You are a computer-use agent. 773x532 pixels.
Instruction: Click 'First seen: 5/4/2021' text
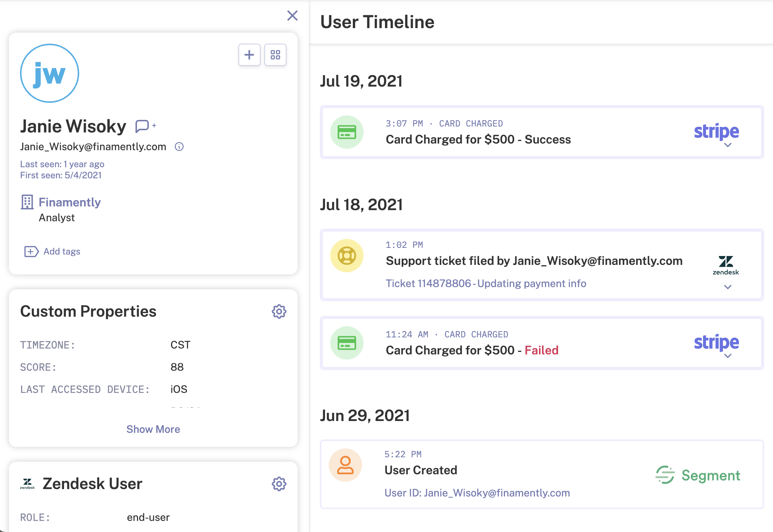click(61, 175)
